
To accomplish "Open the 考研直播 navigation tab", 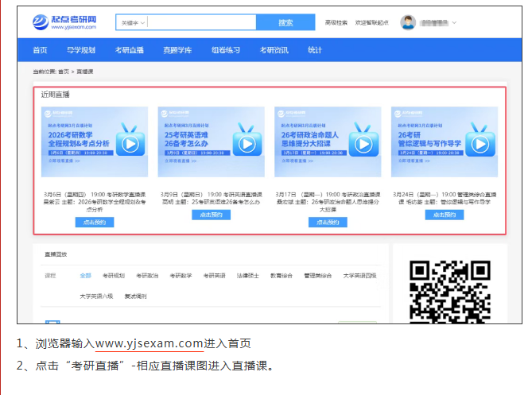I will [129, 50].
